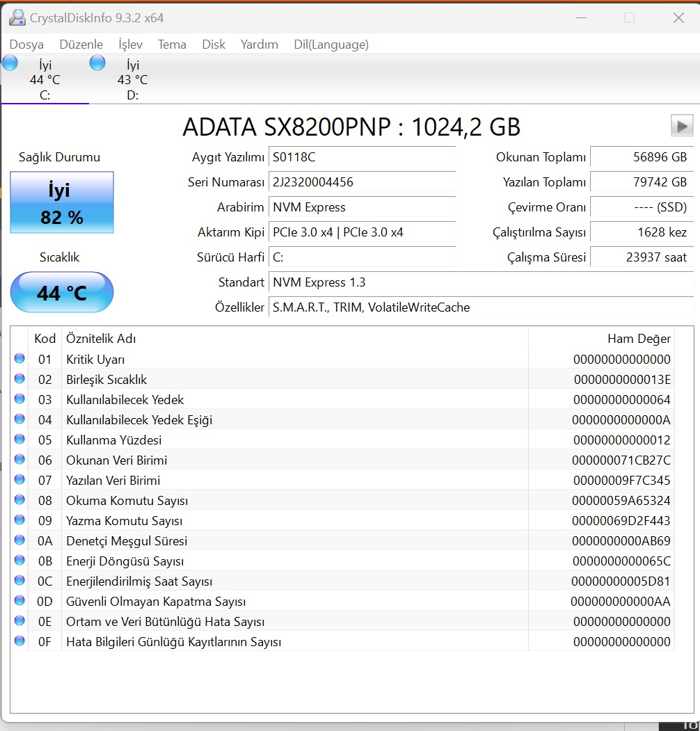This screenshot has height=731, width=700.
Task: Select Denetçi Meşgul Süresi attribute name
Action: [127, 541]
